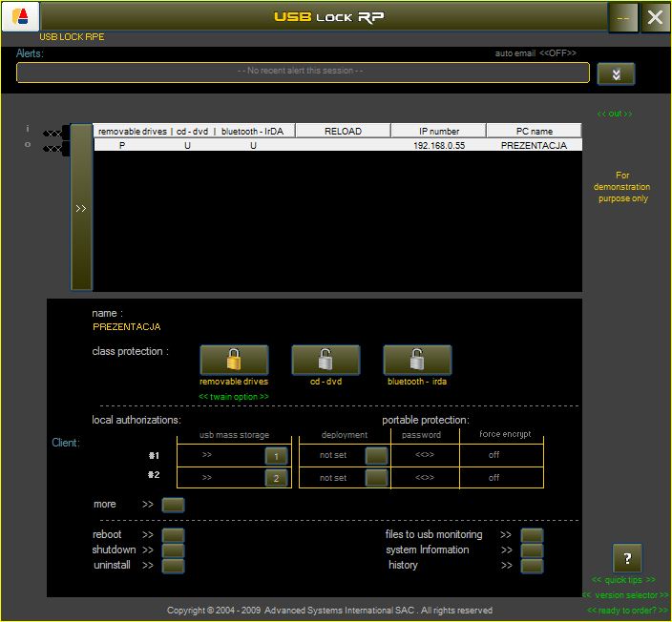Open files to usb monitoring
The width and height of the screenshot is (672, 622).
532,535
